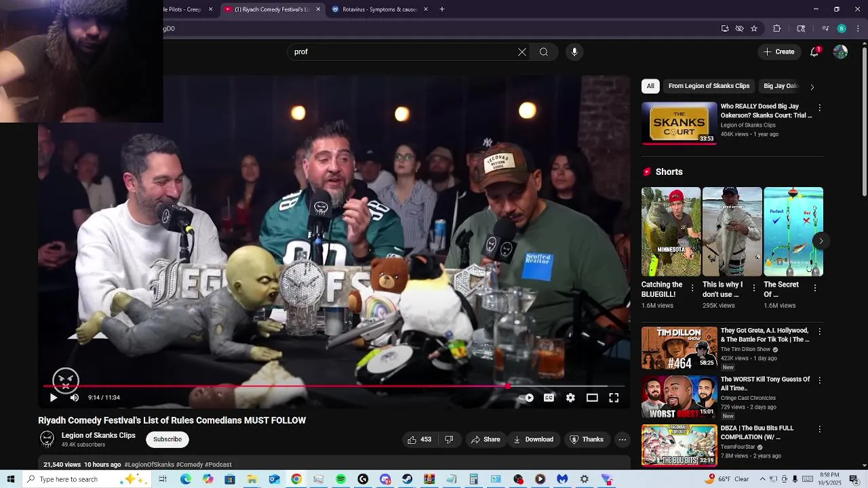Click the Download button
This screenshot has width=868, height=488.
pos(533,439)
